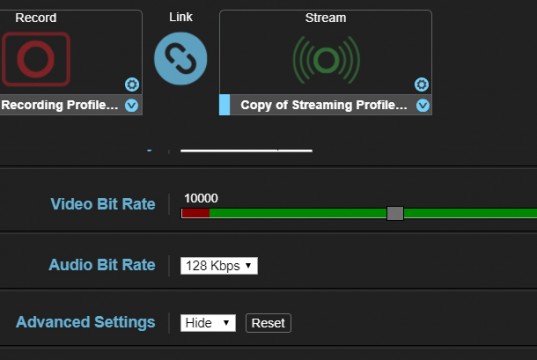Start recording with the red Record icon
537x360 pixels.
click(x=36, y=59)
